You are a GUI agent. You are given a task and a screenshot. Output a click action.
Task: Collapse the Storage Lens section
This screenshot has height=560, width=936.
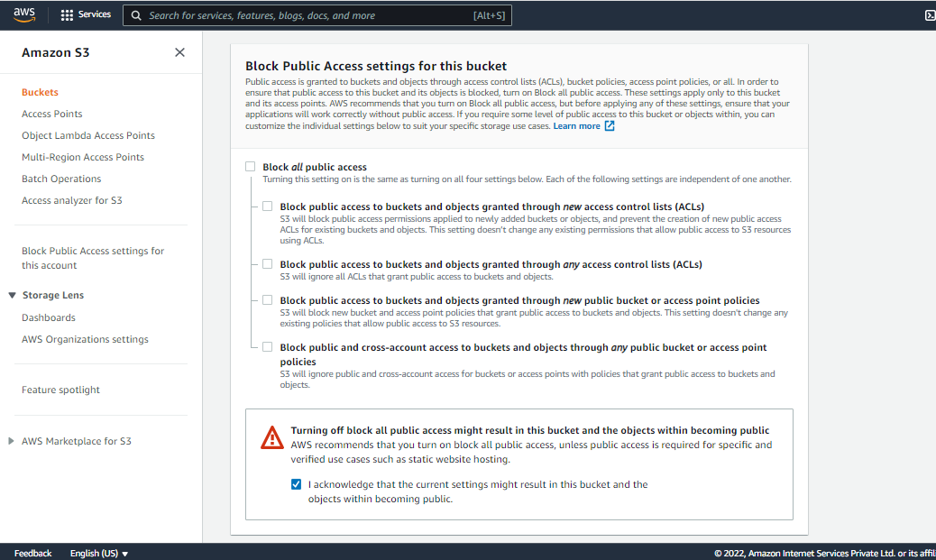[12, 295]
